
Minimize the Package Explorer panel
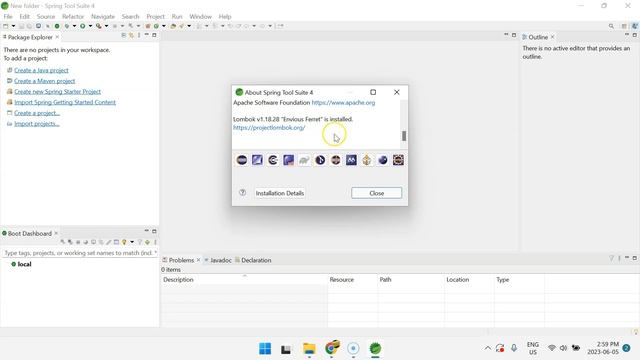pos(147,35)
